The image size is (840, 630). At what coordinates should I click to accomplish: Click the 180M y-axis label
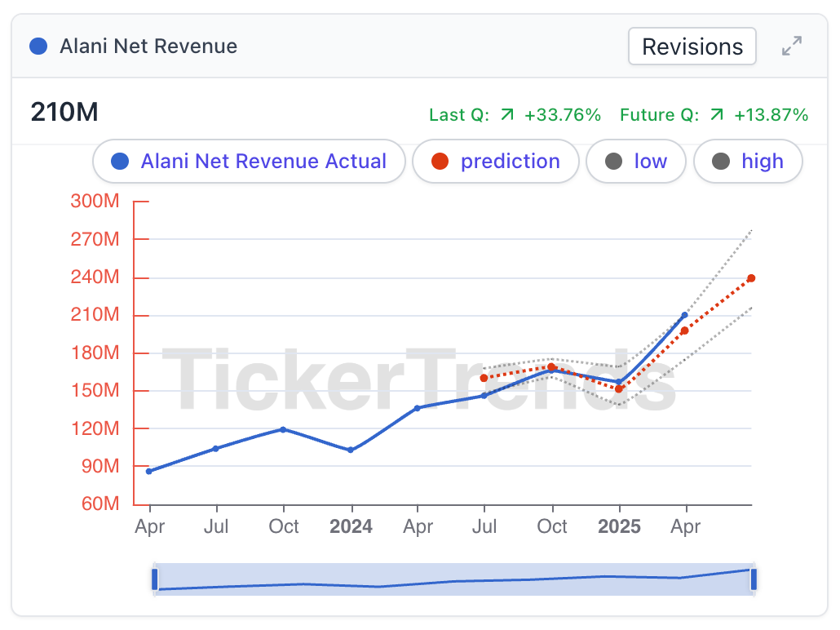(95, 353)
